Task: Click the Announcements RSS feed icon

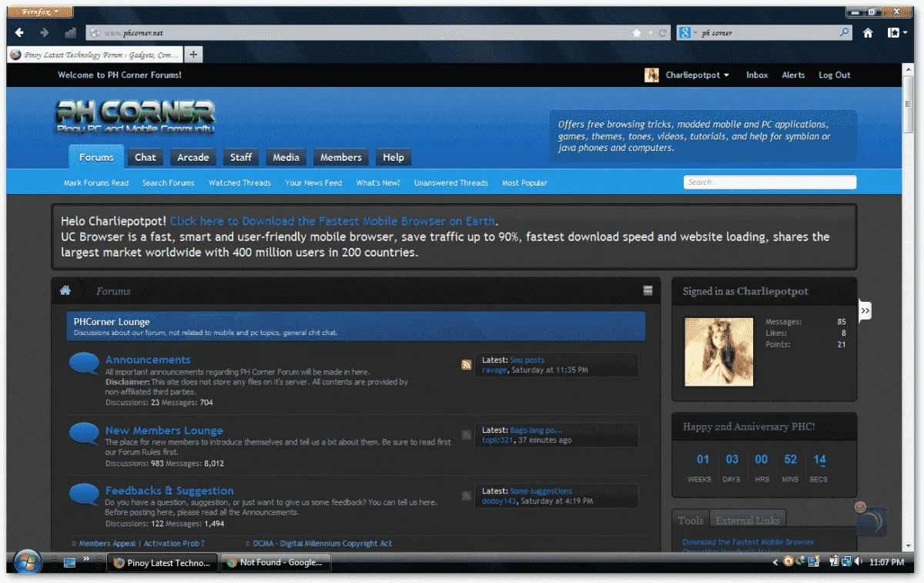Action: point(467,365)
